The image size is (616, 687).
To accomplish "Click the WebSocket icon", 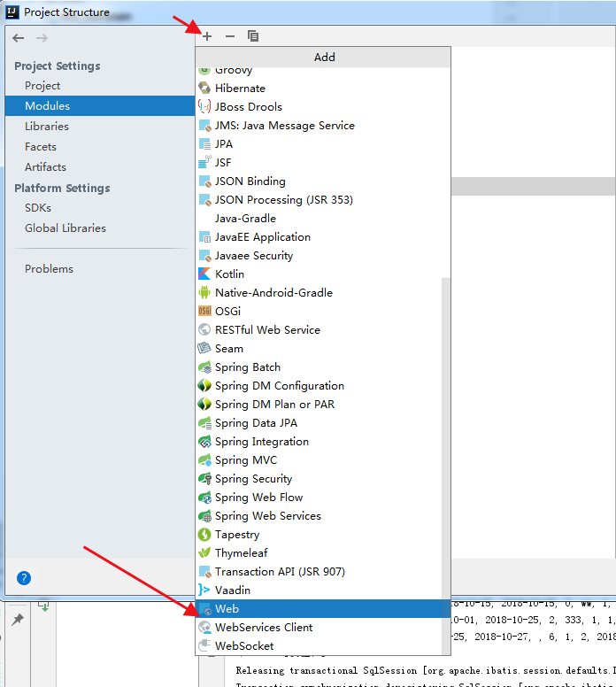I will point(204,645).
